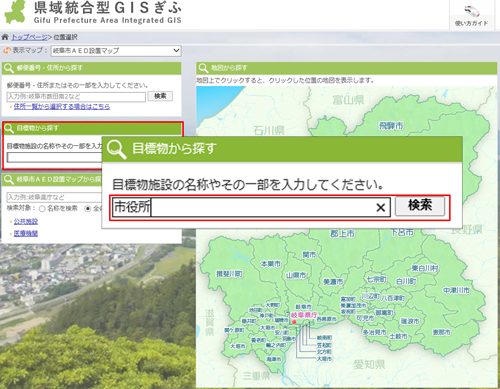Click 八百津町 on the map

pyautogui.click(x=393, y=298)
